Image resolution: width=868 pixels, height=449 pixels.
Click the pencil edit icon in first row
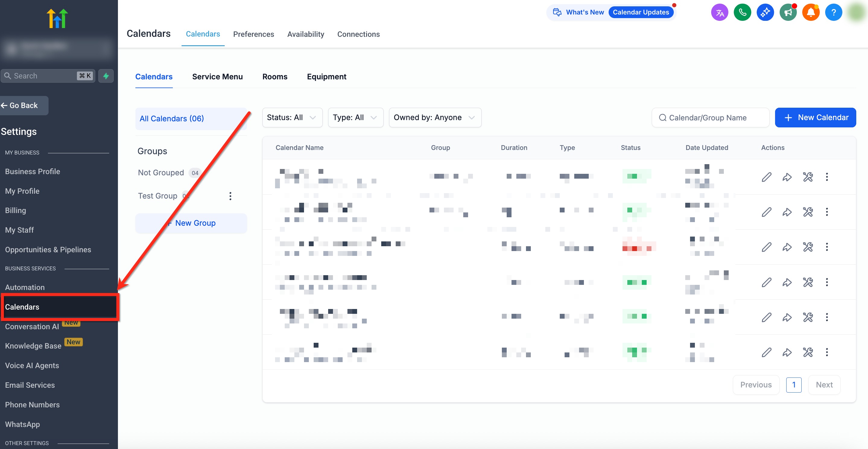coord(766,177)
